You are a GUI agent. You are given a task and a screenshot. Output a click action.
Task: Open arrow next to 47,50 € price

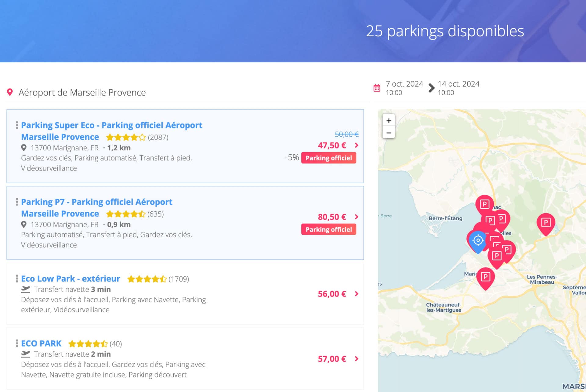pyautogui.click(x=356, y=145)
